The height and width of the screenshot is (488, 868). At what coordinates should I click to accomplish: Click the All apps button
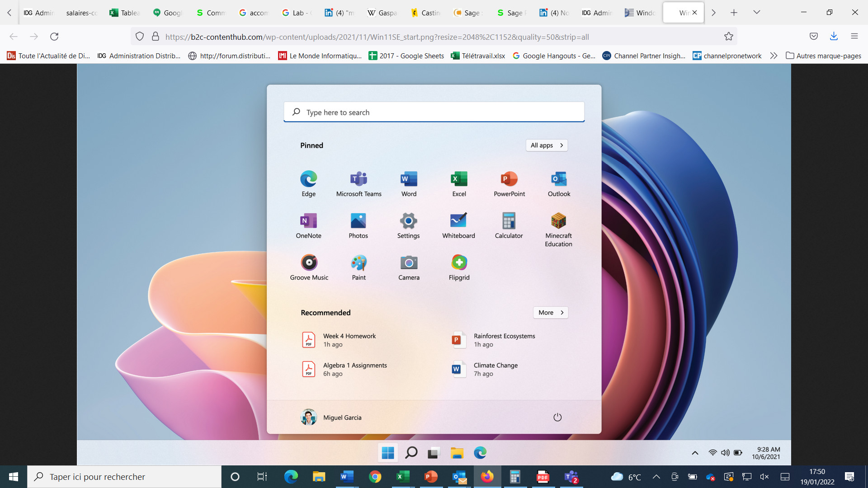[x=547, y=145]
